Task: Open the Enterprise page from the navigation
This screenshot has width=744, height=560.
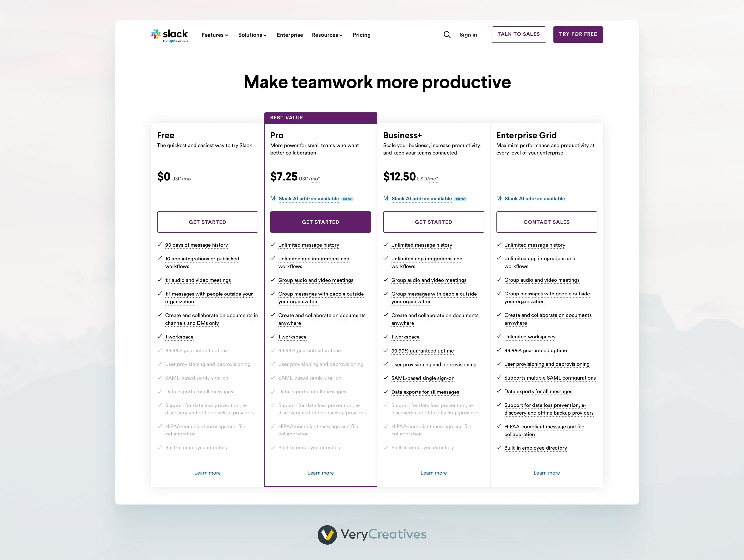Action: [290, 35]
